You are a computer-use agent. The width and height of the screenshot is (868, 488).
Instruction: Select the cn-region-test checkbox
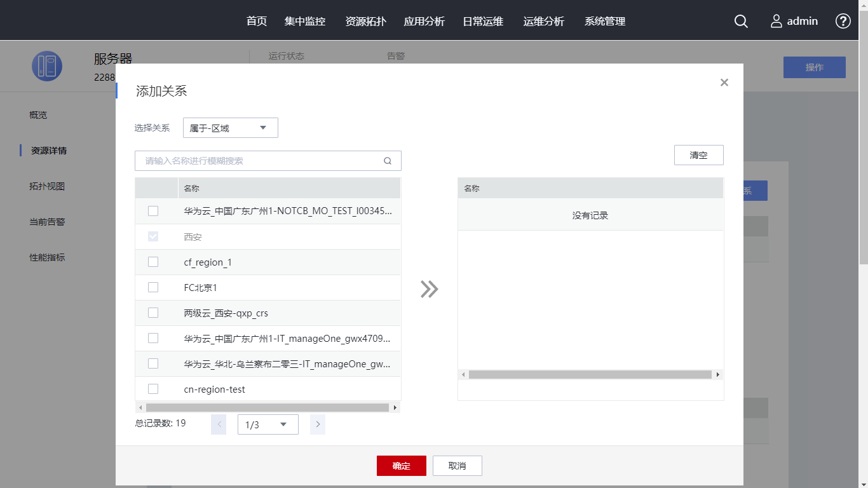[153, 389]
